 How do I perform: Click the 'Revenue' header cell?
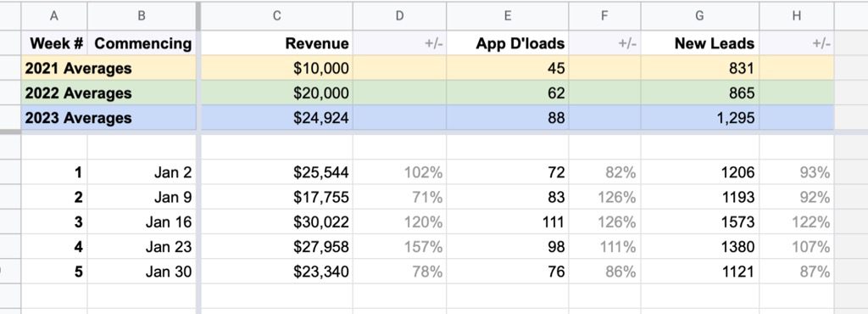[x=277, y=43]
